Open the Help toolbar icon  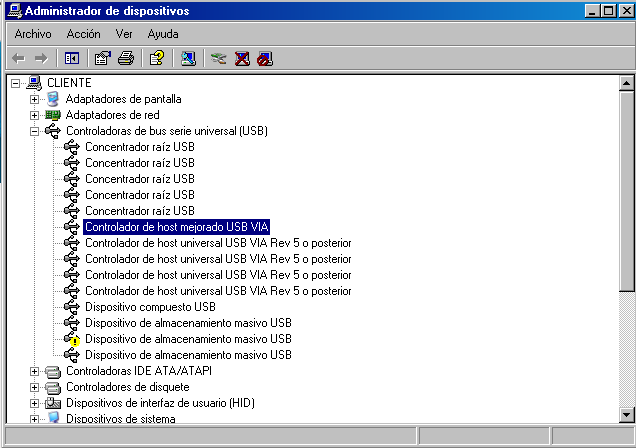157,59
